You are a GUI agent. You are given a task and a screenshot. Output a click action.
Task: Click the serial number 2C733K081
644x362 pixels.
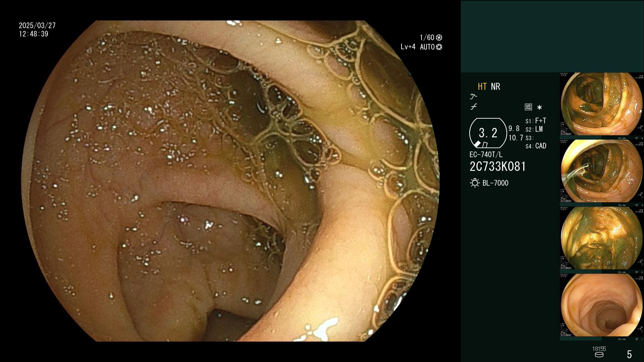(x=498, y=167)
